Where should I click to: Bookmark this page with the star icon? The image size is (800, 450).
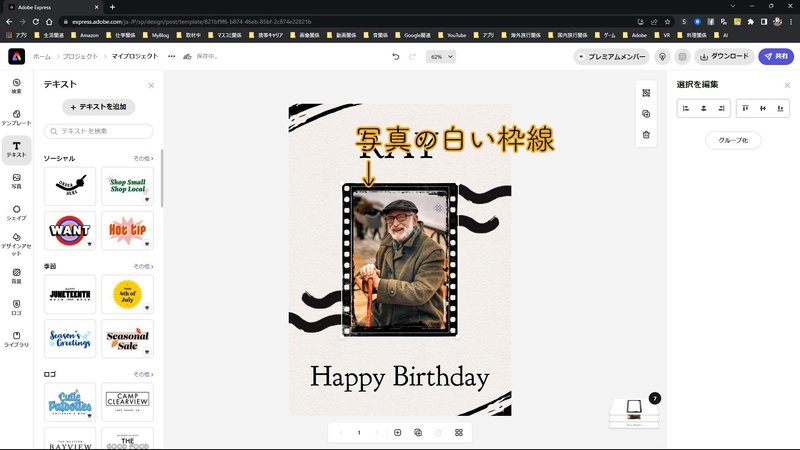[x=667, y=22]
